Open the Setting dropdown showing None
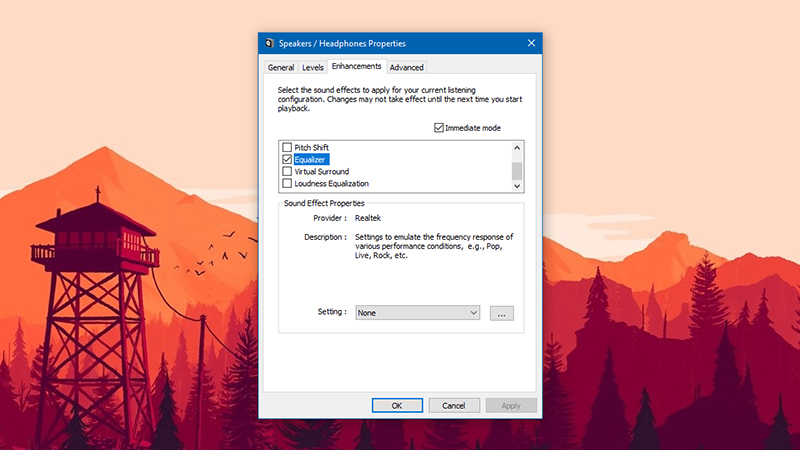 417,313
